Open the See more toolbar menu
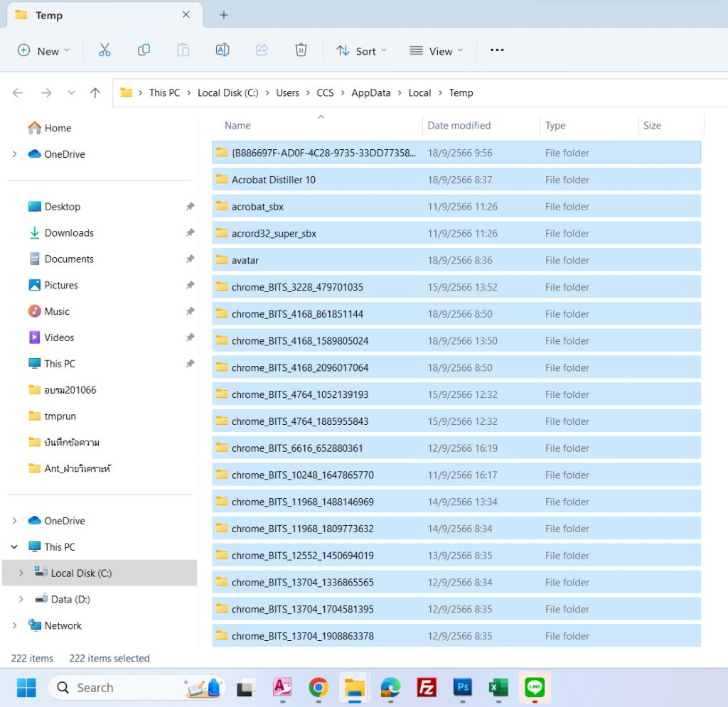728x707 pixels. tap(496, 50)
